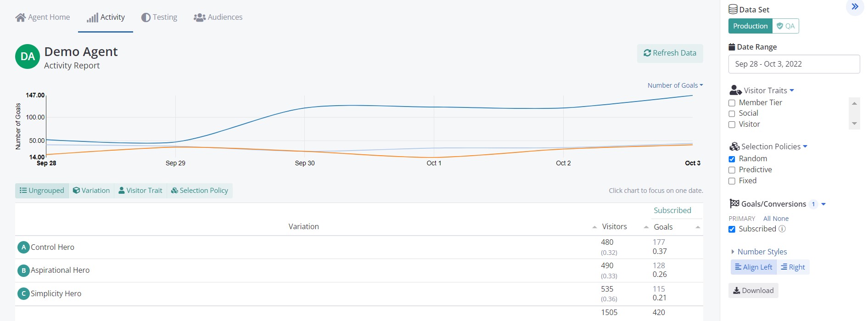Switch data set to QA

[x=785, y=26]
